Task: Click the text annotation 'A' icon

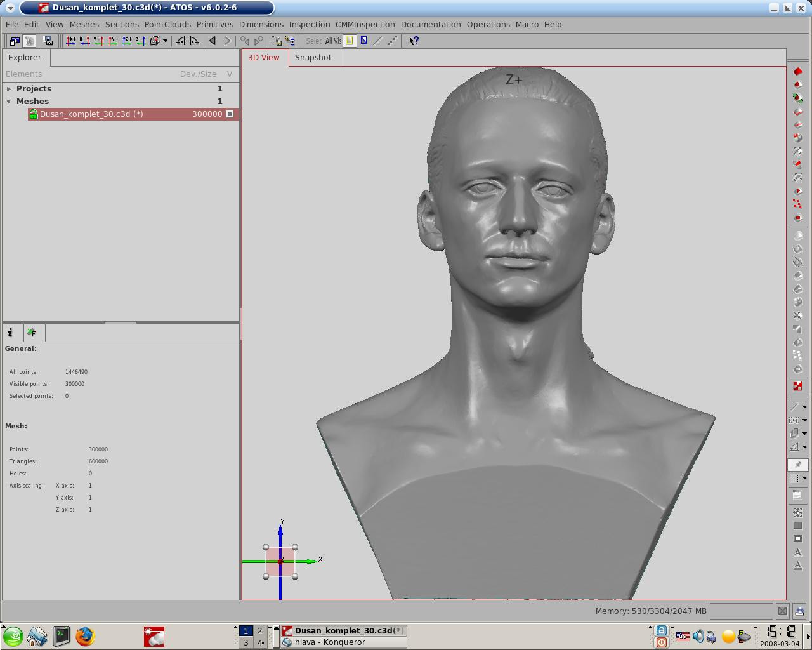Action: [797, 552]
